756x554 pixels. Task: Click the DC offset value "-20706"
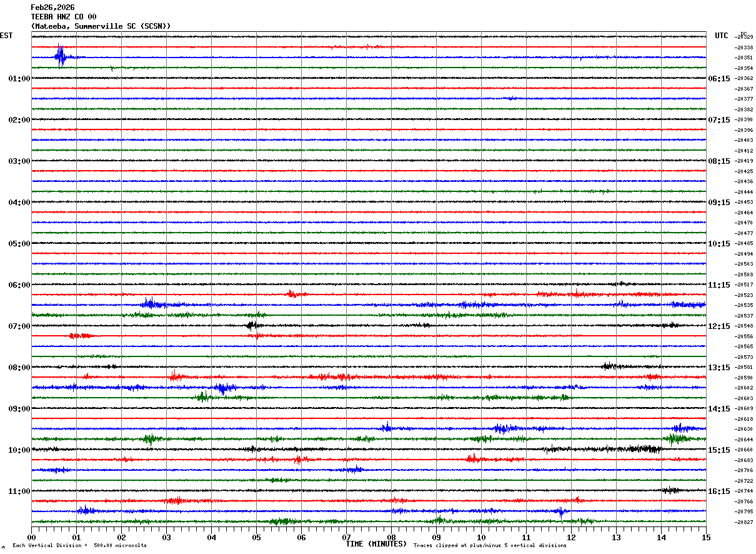744,470
